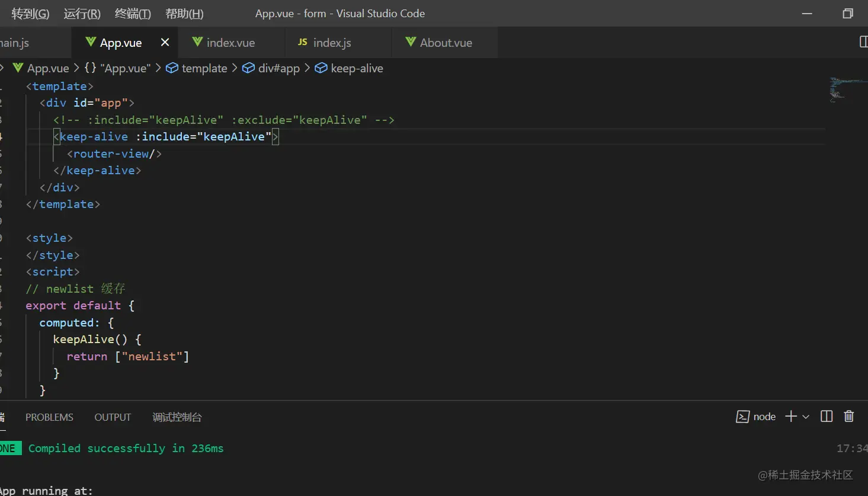This screenshot has height=496, width=868.
Task: Kill the terminal with trash icon
Action: click(x=848, y=417)
